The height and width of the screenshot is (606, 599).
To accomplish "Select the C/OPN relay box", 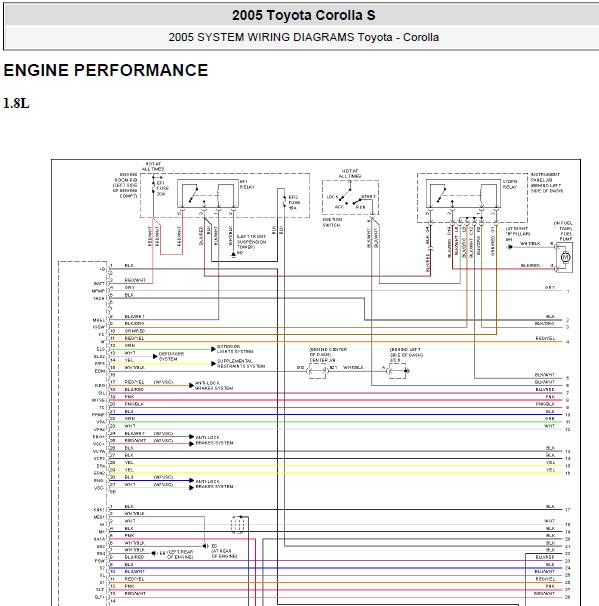I will click(x=463, y=193).
